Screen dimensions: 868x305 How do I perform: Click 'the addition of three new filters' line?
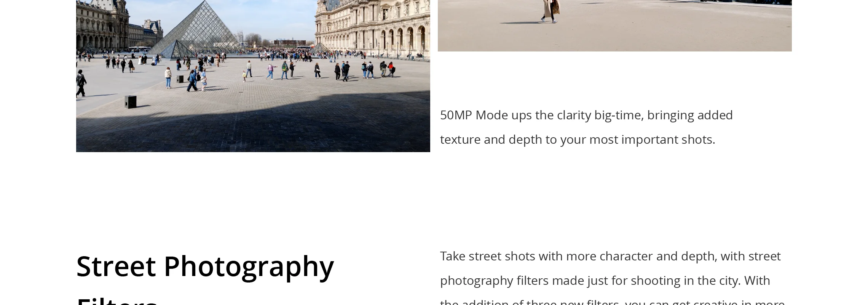pos(612,302)
